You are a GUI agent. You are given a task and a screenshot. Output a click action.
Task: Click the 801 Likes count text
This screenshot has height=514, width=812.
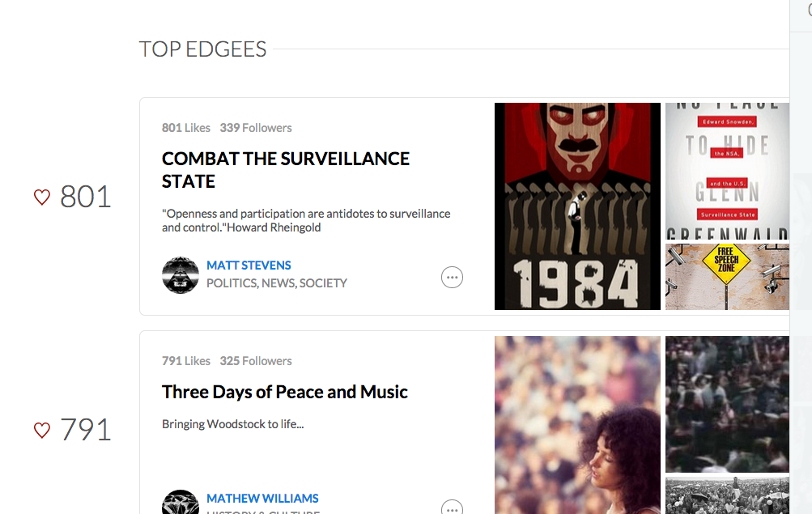pyautogui.click(x=186, y=128)
